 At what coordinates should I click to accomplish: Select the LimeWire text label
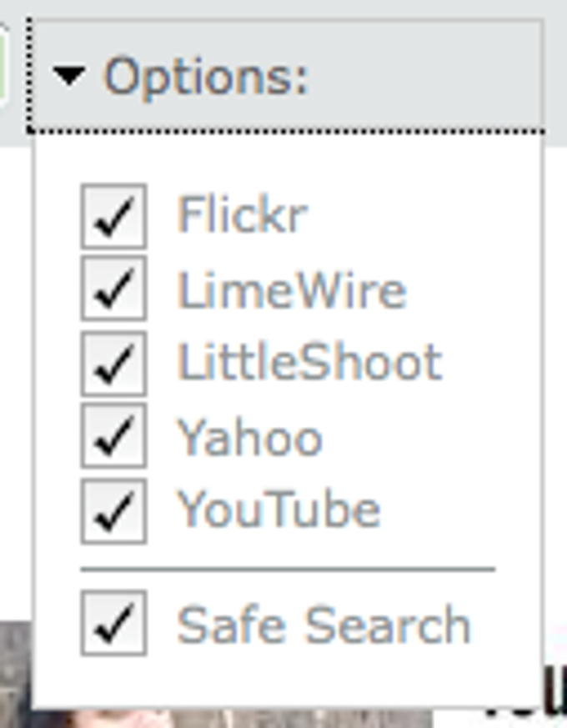[292, 290]
